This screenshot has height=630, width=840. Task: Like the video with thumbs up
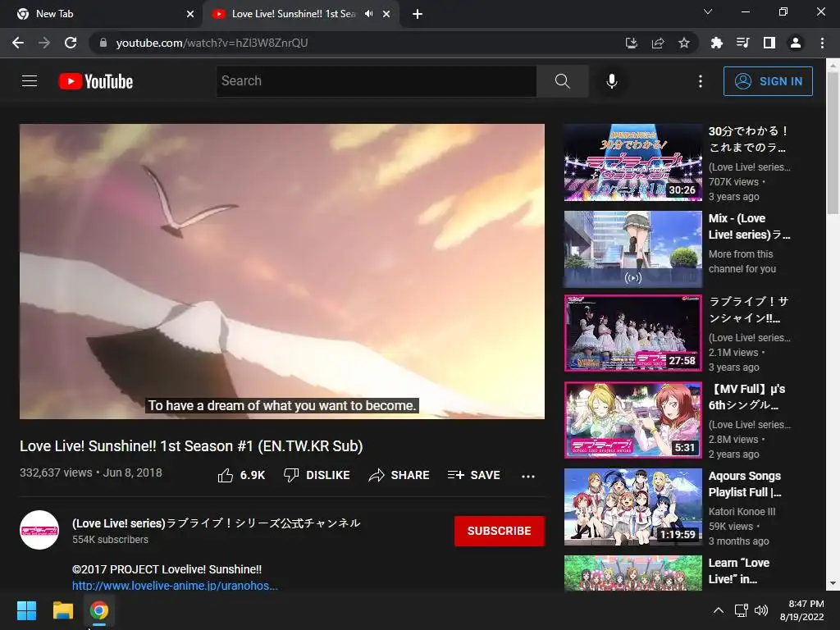tap(241, 475)
